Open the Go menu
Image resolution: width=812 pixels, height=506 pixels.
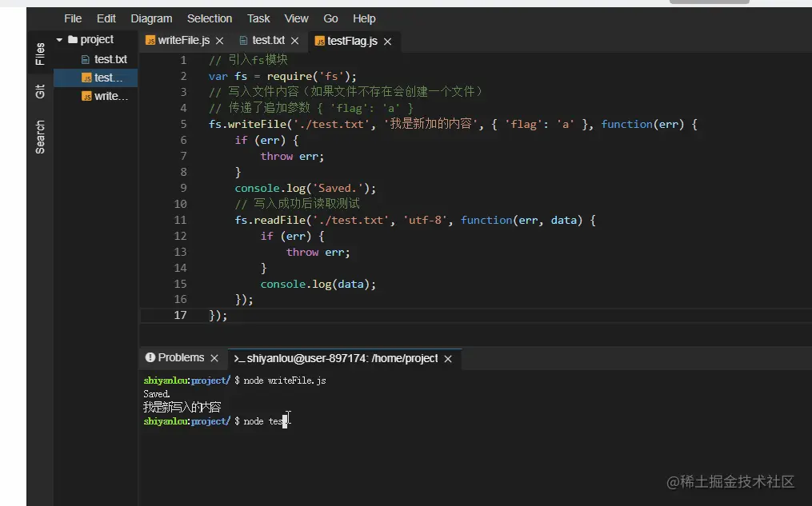[x=330, y=18]
